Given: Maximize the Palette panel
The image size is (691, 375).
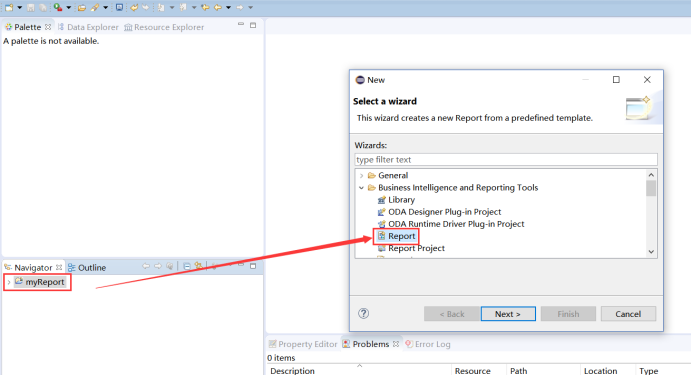Looking at the screenshot, I should (x=253, y=25).
